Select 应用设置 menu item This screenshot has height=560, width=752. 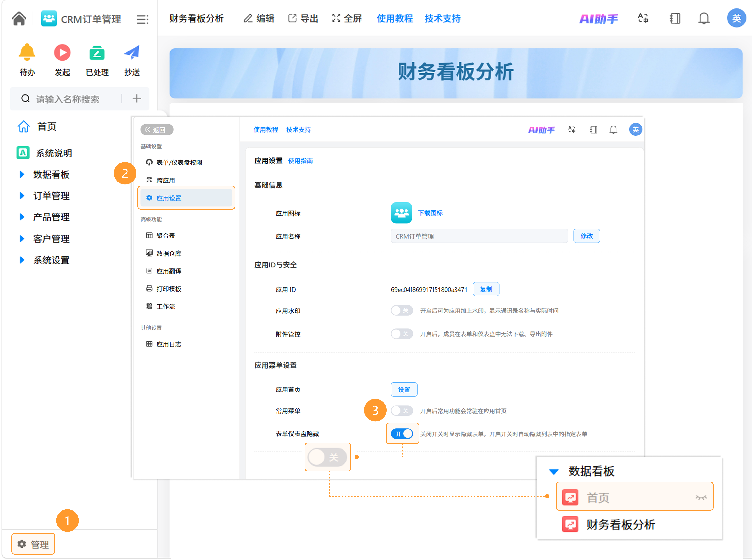tap(186, 198)
